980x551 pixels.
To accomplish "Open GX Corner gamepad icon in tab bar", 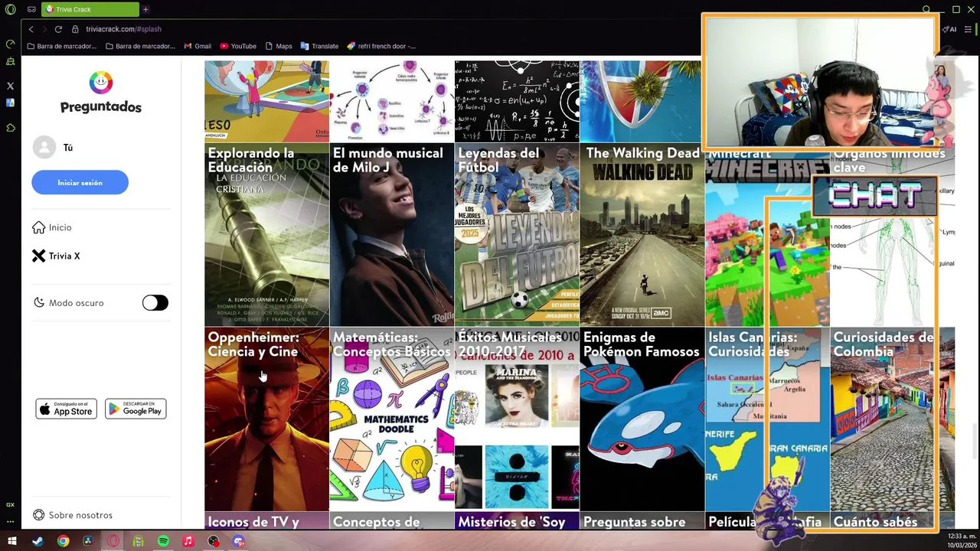I will (31, 9).
